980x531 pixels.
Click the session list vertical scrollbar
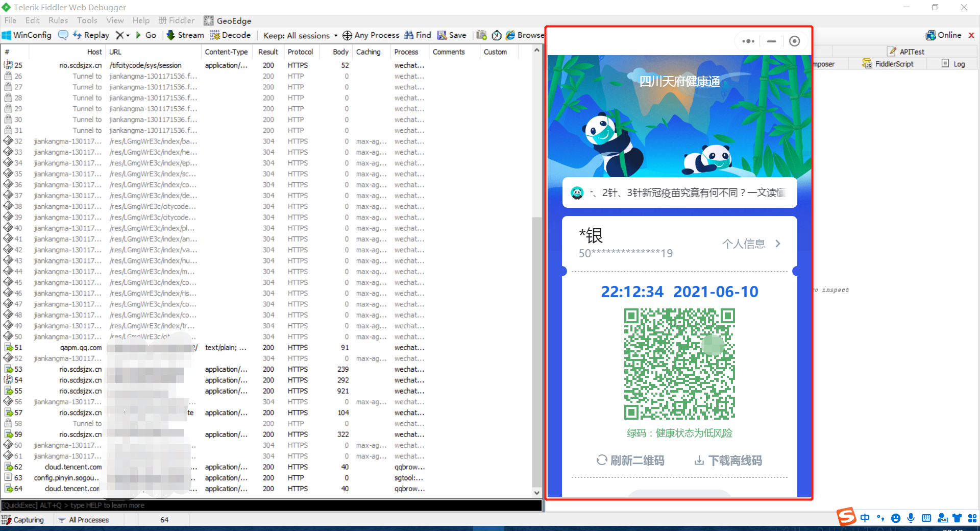536,306
